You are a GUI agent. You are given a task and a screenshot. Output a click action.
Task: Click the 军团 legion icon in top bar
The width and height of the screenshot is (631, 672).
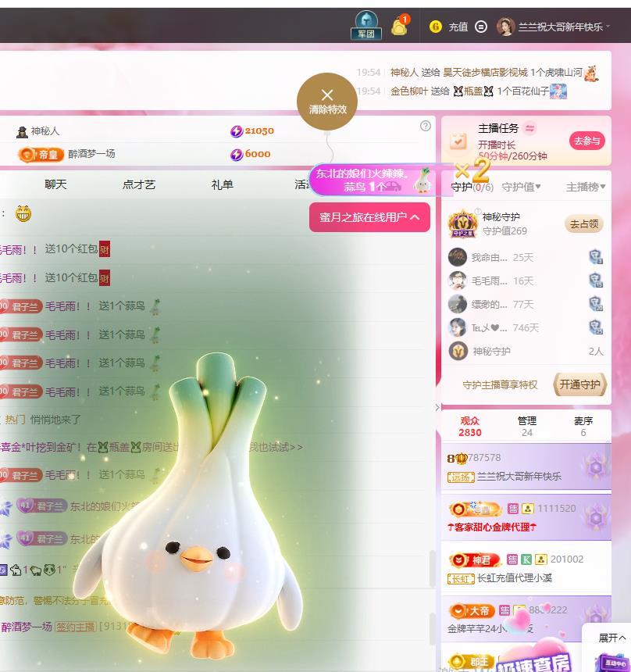click(x=366, y=22)
